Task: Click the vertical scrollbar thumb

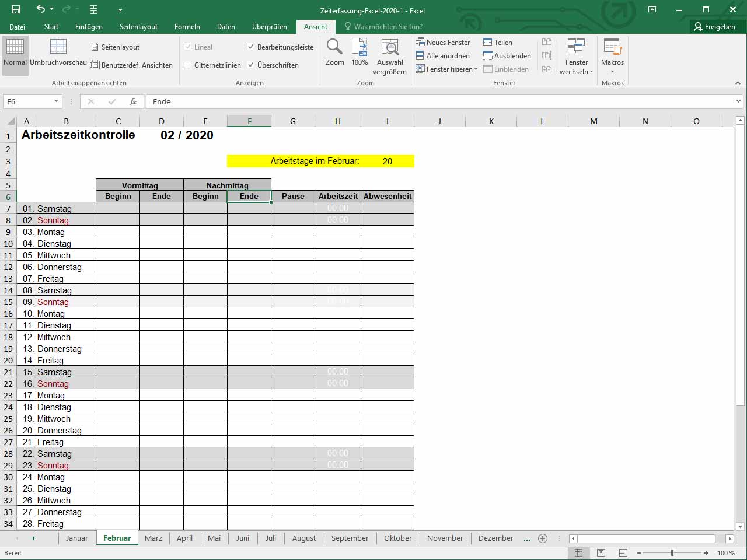Action: click(740, 266)
